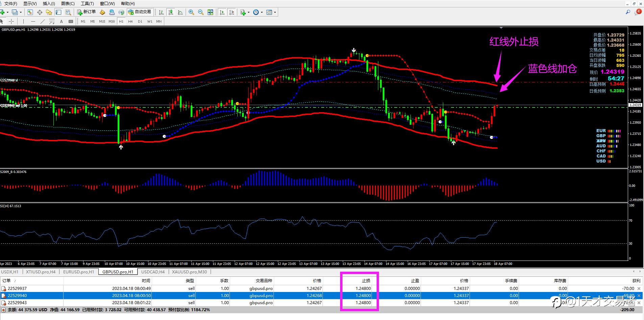Image resolution: width=644 pixels, height=320 pixels.
Task: Select the text label rectangle tool
Action: point(71,21)
